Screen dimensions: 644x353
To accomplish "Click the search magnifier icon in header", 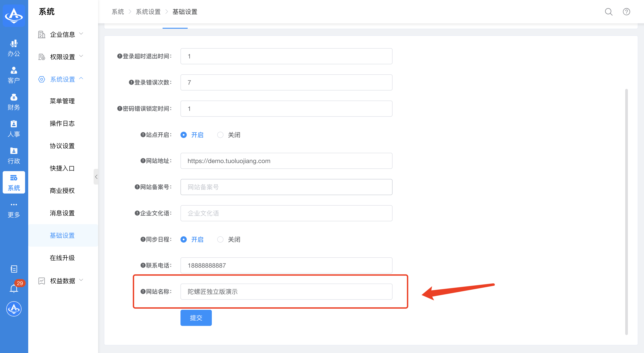I will 608,12.
